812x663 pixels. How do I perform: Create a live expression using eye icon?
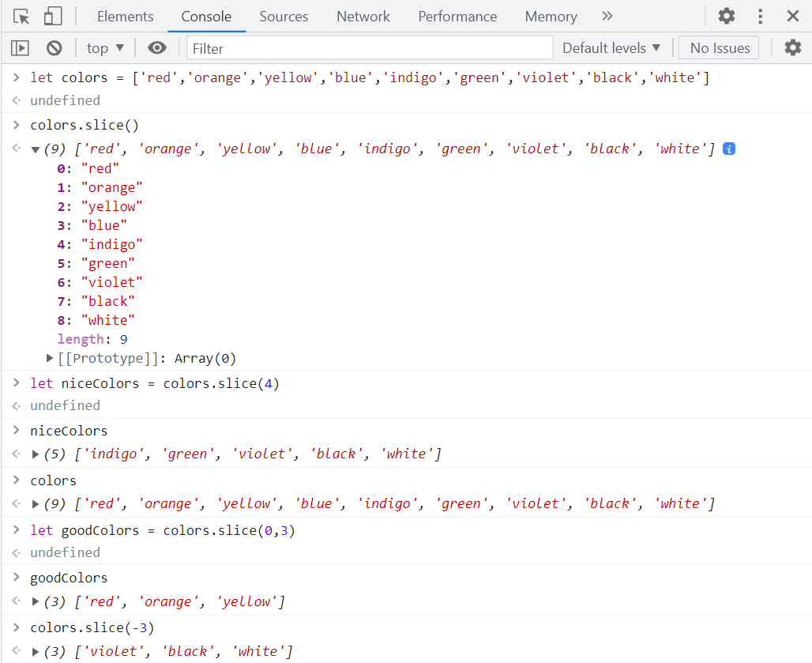157,48
